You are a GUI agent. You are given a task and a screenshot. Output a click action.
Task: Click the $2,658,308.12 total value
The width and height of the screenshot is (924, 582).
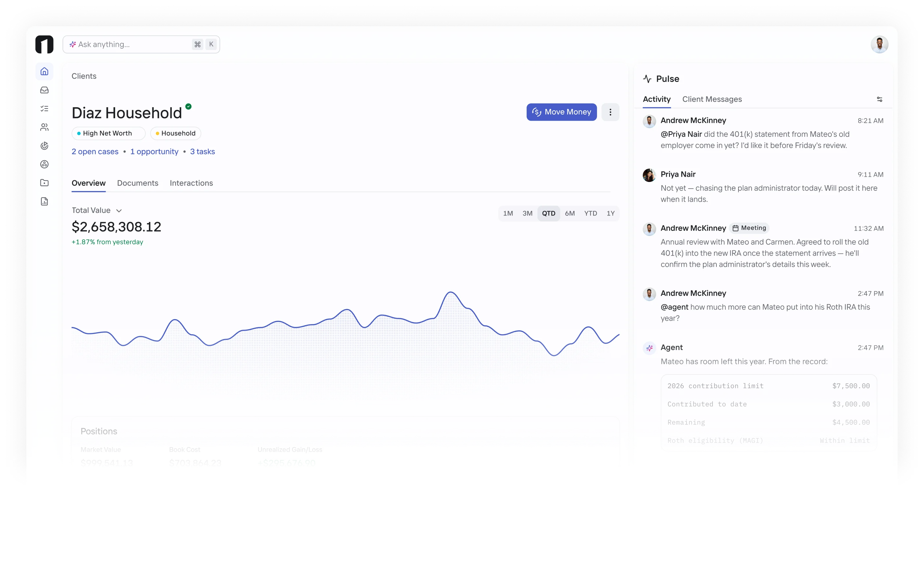(x=117, y=227)
